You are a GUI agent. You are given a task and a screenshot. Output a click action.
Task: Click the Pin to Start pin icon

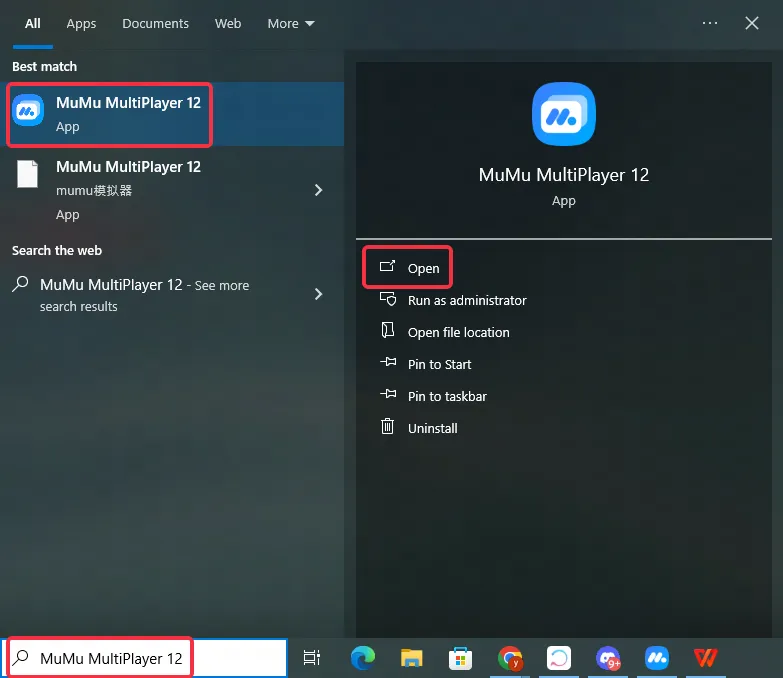pyautogui.click(x=388, y=362)
